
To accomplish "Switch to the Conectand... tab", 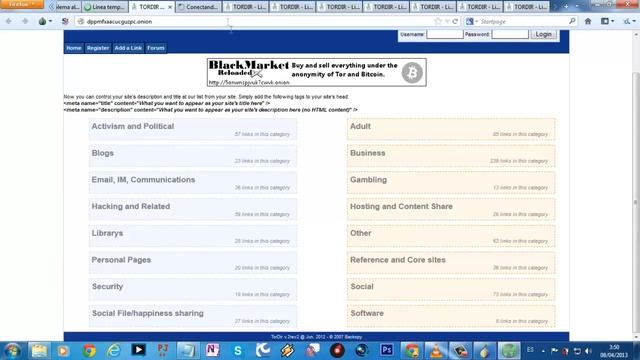I will (x=198, y=7).
